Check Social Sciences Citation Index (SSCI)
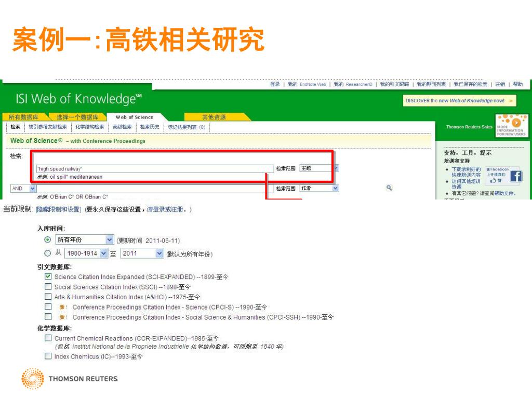The width and height of the screenshot is (532, 399). (x=48, y=287)
